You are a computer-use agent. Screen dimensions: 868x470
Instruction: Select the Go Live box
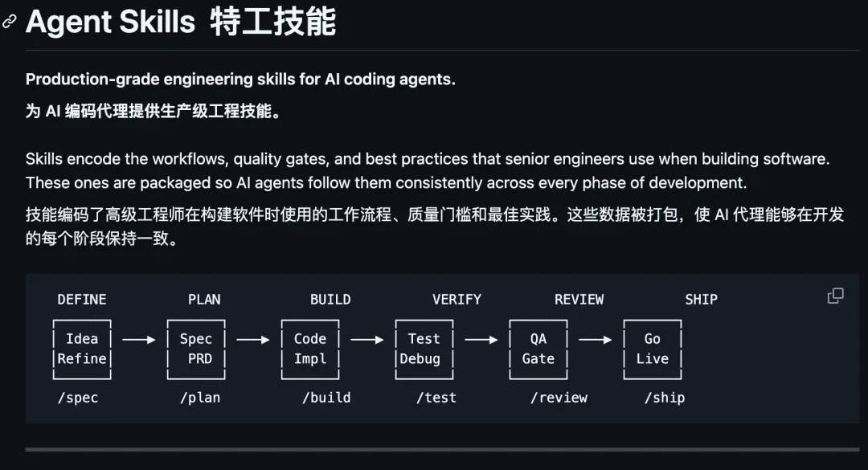[x=652, y=349]
